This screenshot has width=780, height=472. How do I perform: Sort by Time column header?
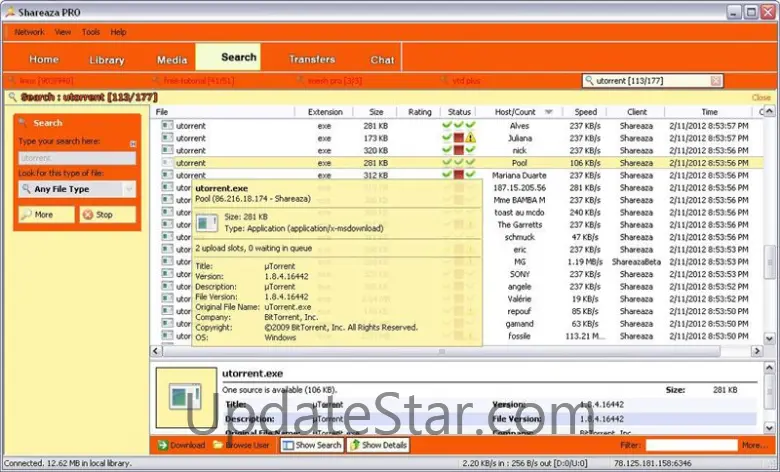coord(709,112)
